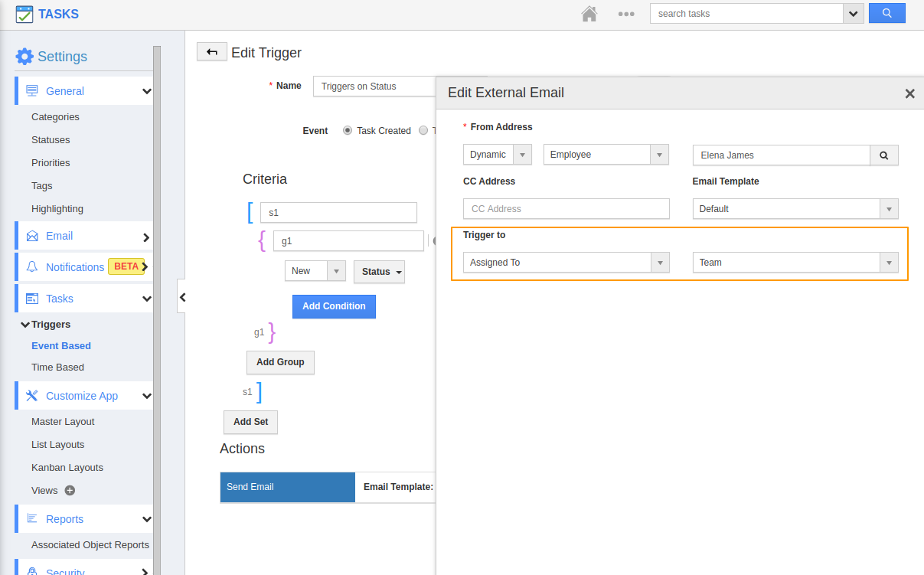Go to home via house icon
The image size is (924, 575).
[x=589, y=14]
